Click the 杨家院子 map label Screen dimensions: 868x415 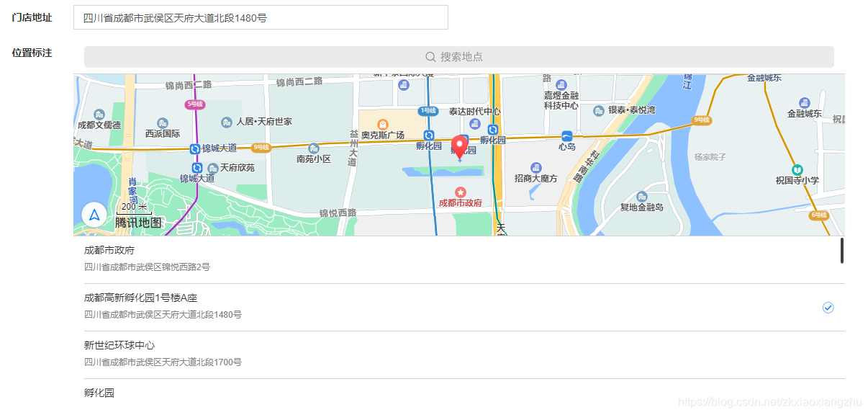click(x=710, y=157)
